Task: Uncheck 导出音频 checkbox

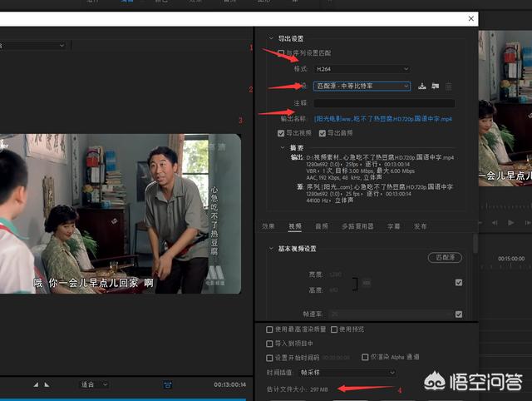Action: (x=323, y=133)
